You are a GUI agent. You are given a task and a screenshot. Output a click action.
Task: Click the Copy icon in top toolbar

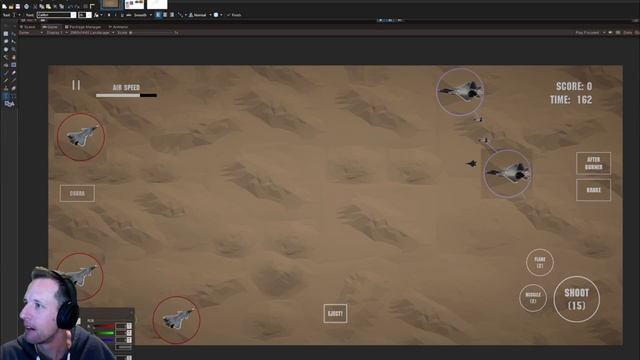click(42, 7)
